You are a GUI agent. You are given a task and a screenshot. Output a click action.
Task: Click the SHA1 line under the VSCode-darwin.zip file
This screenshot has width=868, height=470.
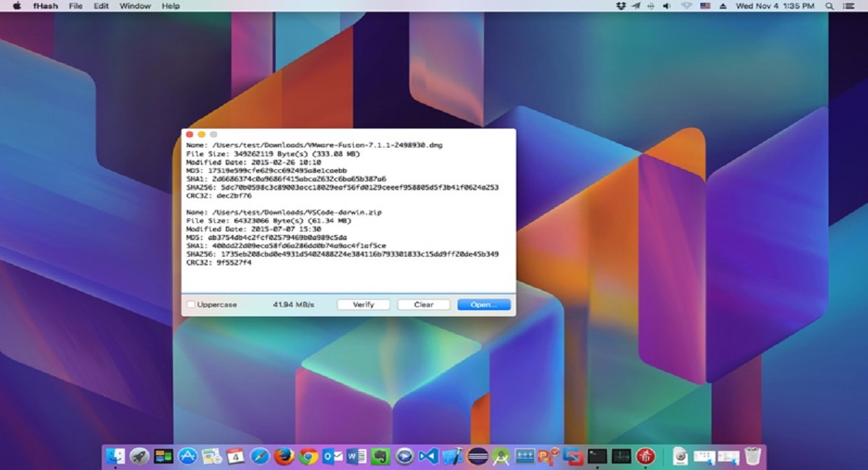point(286,246)
